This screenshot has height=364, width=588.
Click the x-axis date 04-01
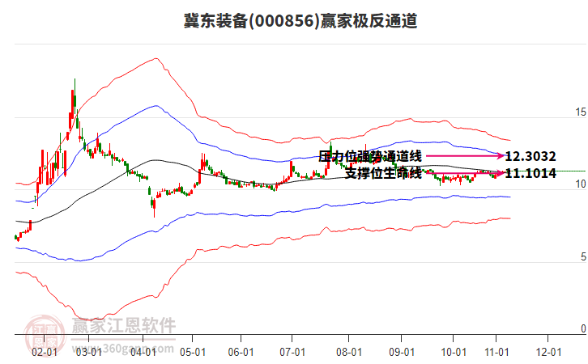click(x=143, y=353)
